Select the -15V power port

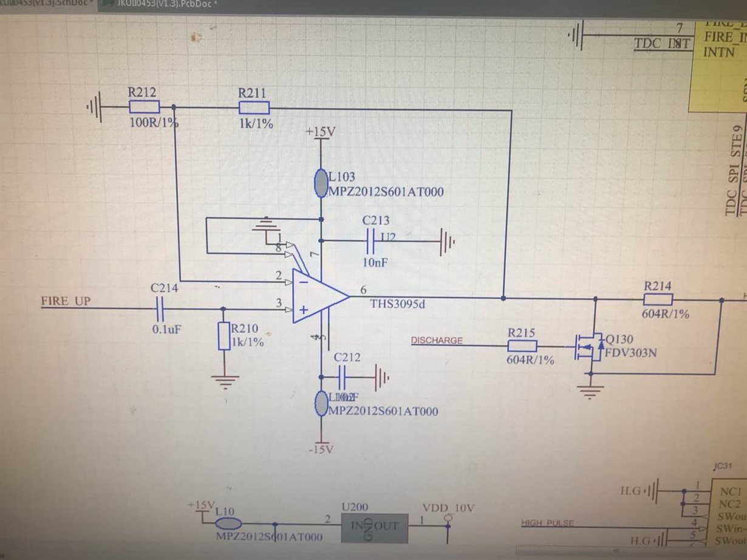click(321, 447)
